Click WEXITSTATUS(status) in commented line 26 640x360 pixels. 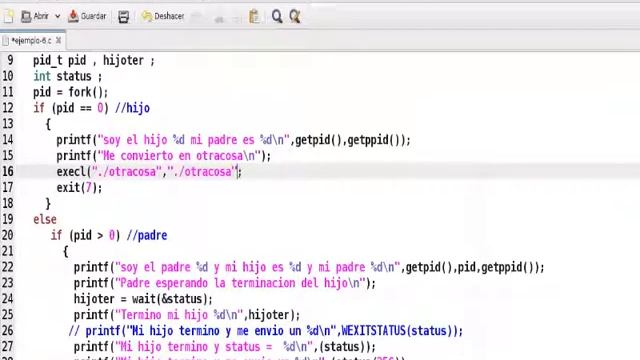pyautogui.click(x=399, y=331)
